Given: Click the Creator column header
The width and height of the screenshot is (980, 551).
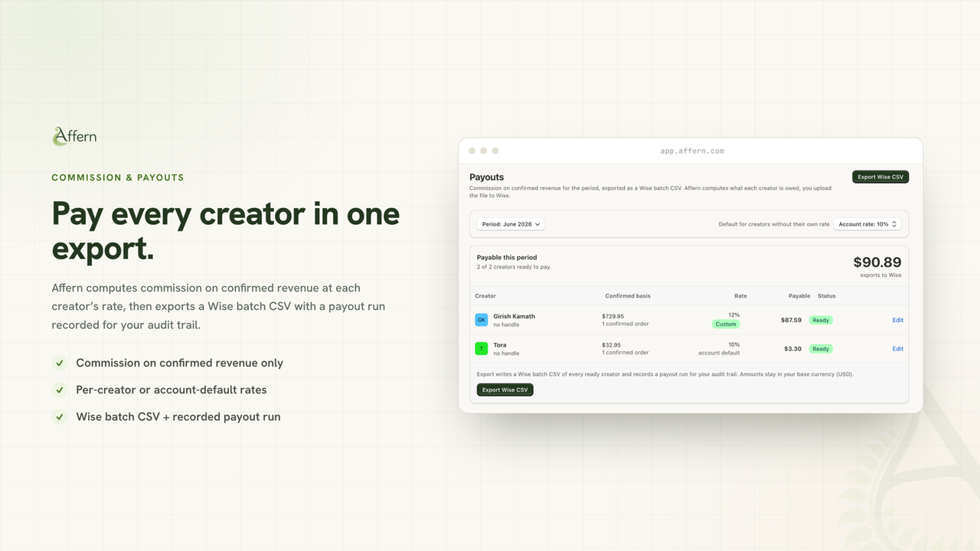Looking at the screenshot, I should point(485,295).
